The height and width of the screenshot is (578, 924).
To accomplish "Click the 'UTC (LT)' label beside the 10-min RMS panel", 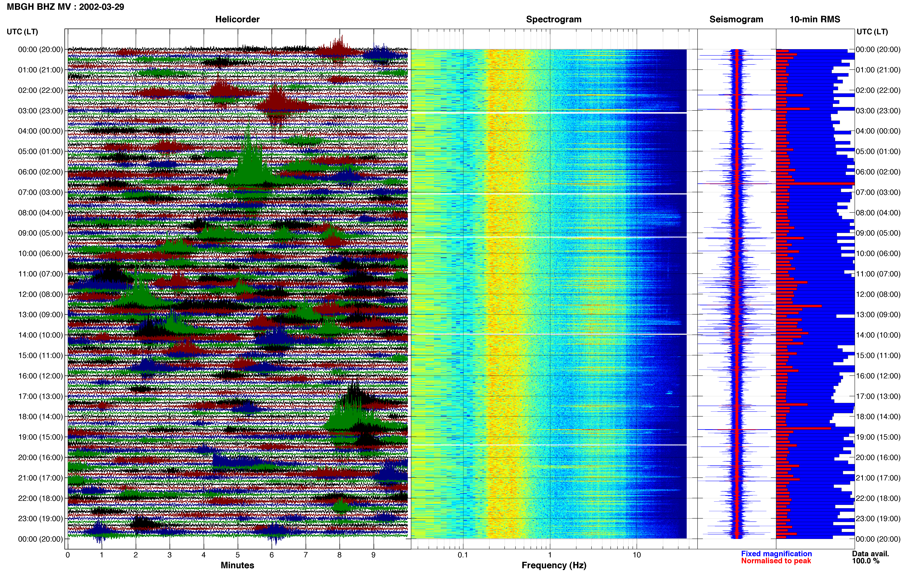I will point(872,32).
